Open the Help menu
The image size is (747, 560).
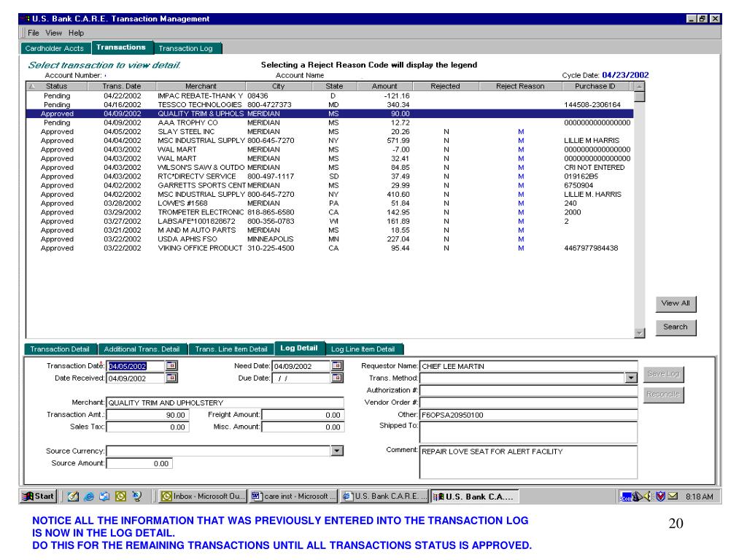[x=76, y=33]
